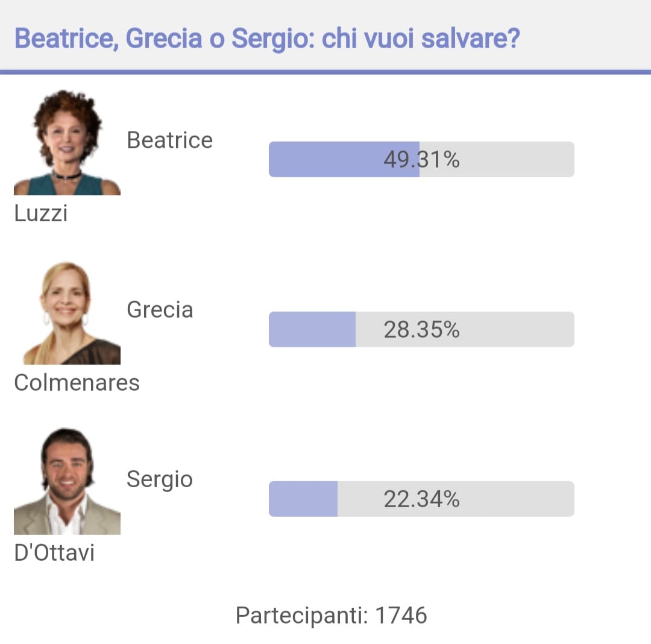Click the surname Colmenares

[x=77, y=383]
